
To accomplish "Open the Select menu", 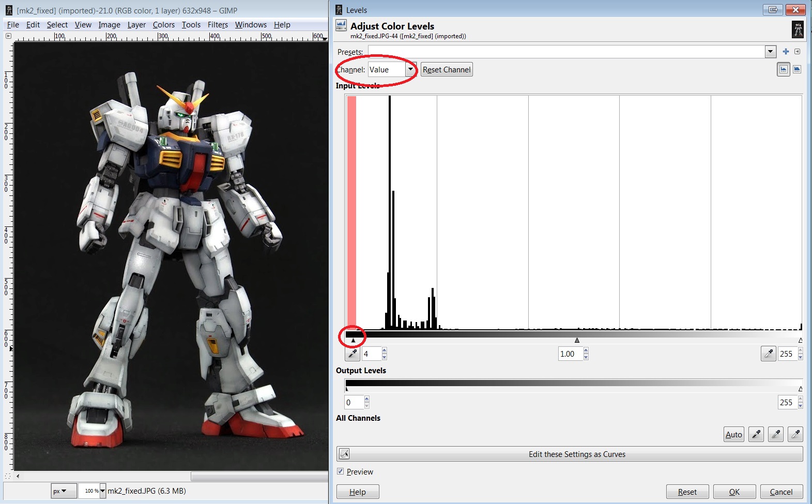I will pyautogui.click(x=57, y=24).
